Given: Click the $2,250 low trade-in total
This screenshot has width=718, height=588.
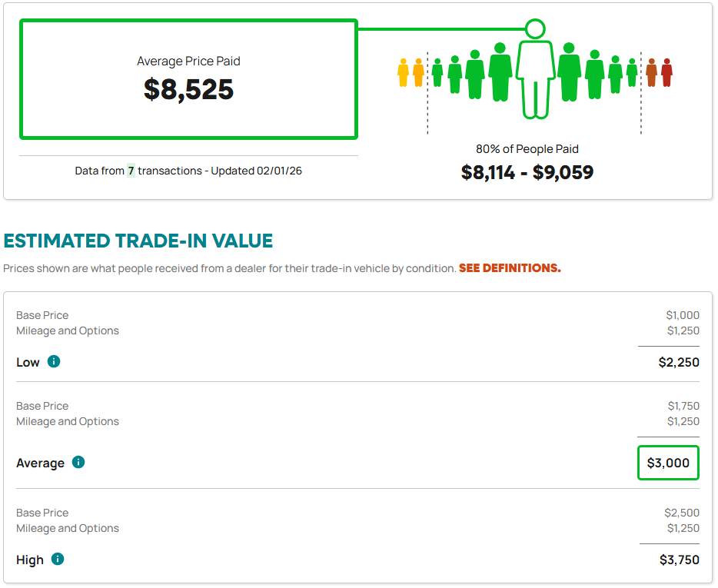Looking at the screenshot, I should click(x=679, y=362).
